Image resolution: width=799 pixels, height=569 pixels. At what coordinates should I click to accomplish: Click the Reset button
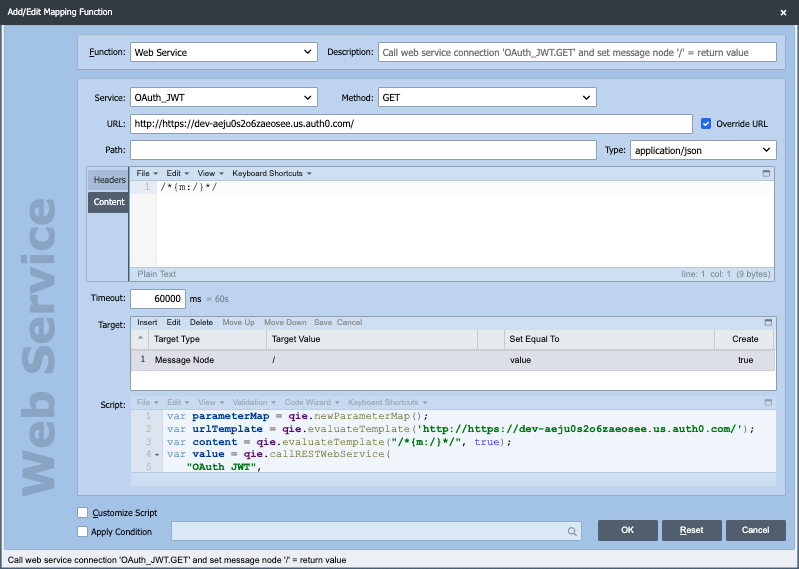tap(691, 530)
